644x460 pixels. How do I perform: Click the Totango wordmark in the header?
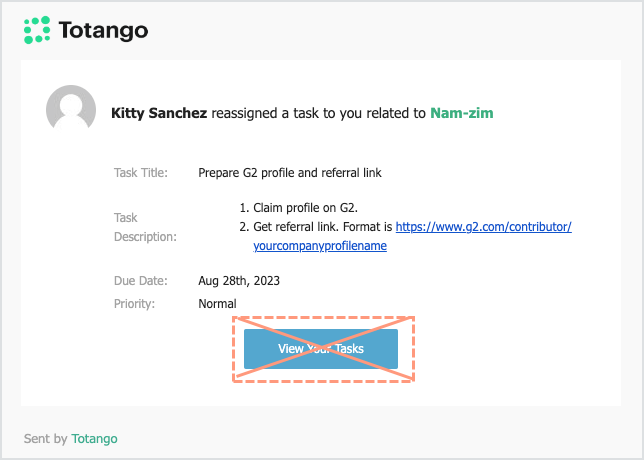click(x=103, y=31)
